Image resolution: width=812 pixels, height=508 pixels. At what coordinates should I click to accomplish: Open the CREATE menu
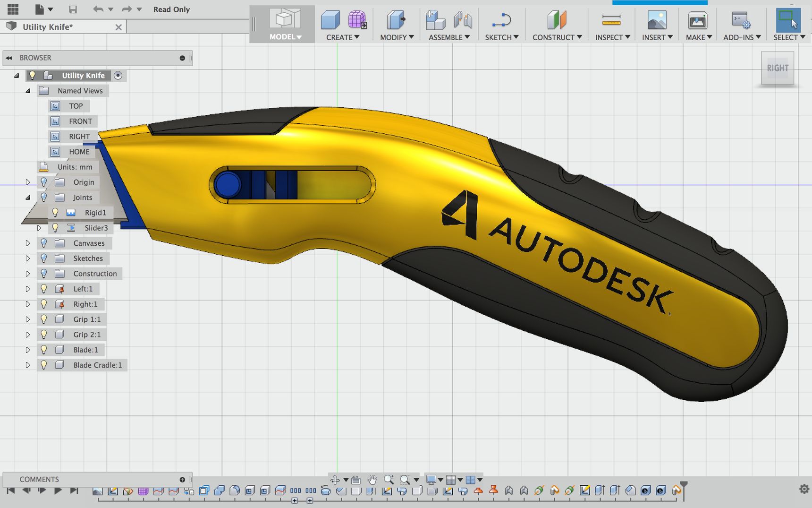pyautogui.click(x=343, y=37)
